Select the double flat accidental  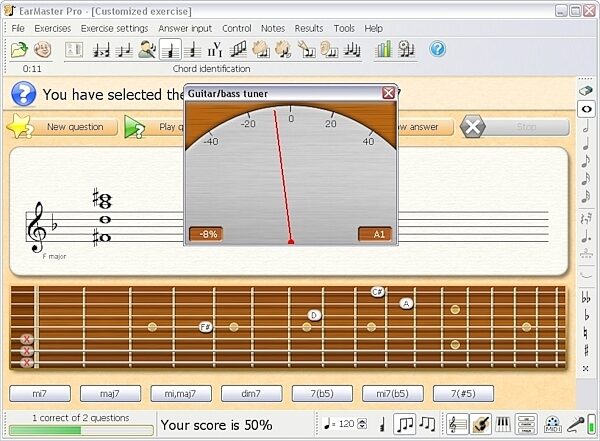pyautogui.click(x=586, y=297)
